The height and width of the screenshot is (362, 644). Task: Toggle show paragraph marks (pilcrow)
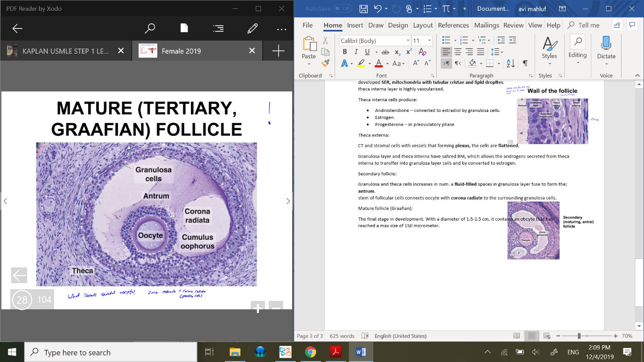(525, 63)
